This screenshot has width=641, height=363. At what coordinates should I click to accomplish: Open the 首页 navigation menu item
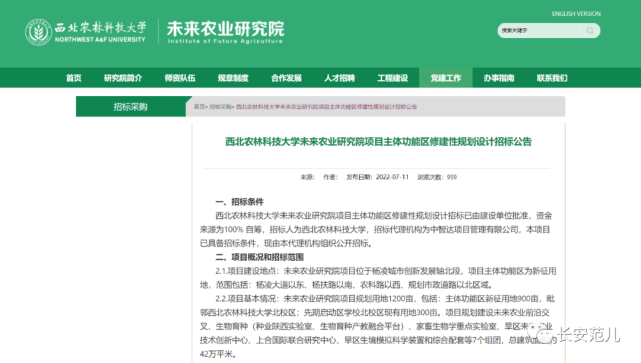[74, 78]
